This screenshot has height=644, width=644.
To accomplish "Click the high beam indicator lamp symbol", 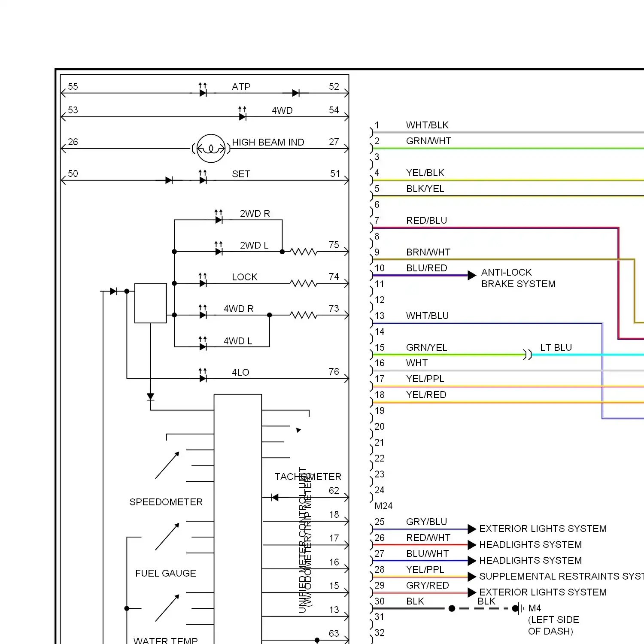I will (x=211, y=149).
